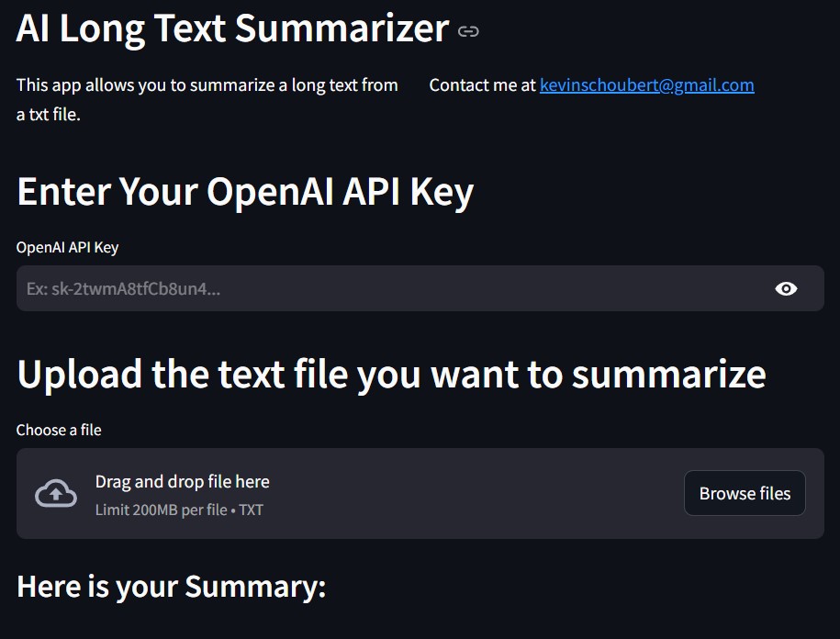This screenshot has height=639, width=840.
Task: Toggle API key visibility with the eye icon
Action: pyautogui.click(x=786, y=289)
